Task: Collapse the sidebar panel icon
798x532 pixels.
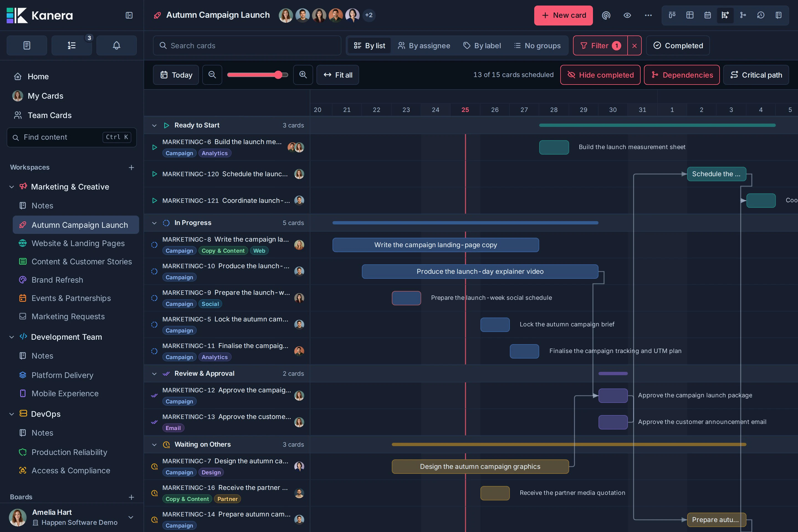Action: [x=129, y=15]
